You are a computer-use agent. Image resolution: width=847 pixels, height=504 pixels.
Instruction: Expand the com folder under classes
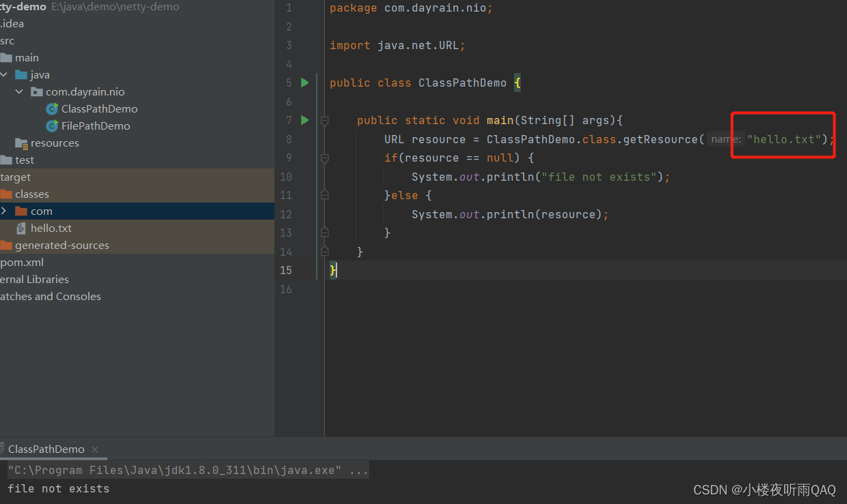(4, 211)
